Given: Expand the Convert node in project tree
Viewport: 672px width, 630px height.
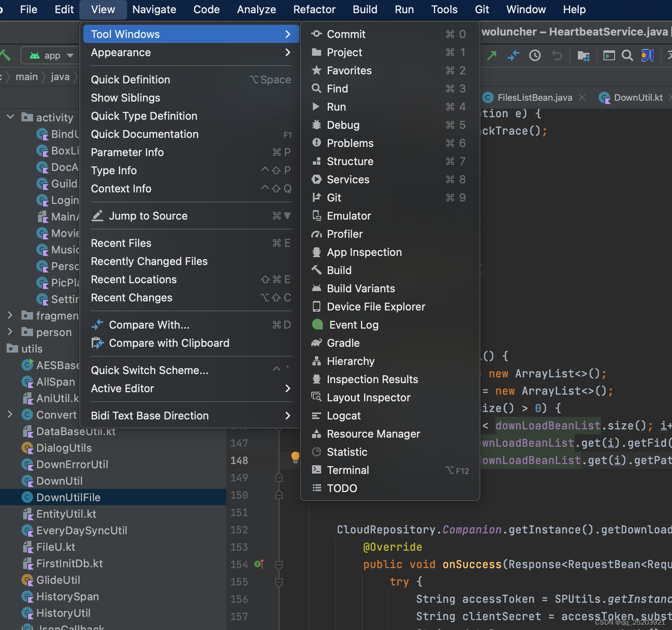Looking at the screenshot, I should click(x=11, y=414).
